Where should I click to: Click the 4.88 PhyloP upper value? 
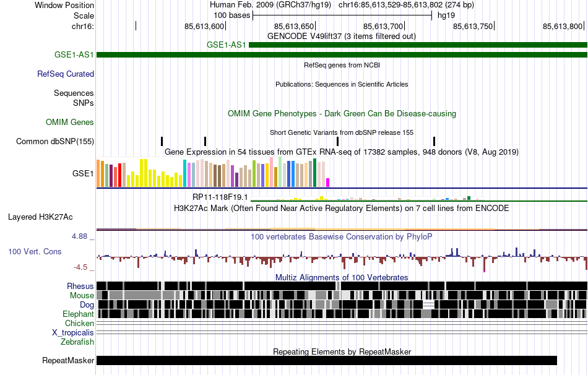(x=79, y=236)
